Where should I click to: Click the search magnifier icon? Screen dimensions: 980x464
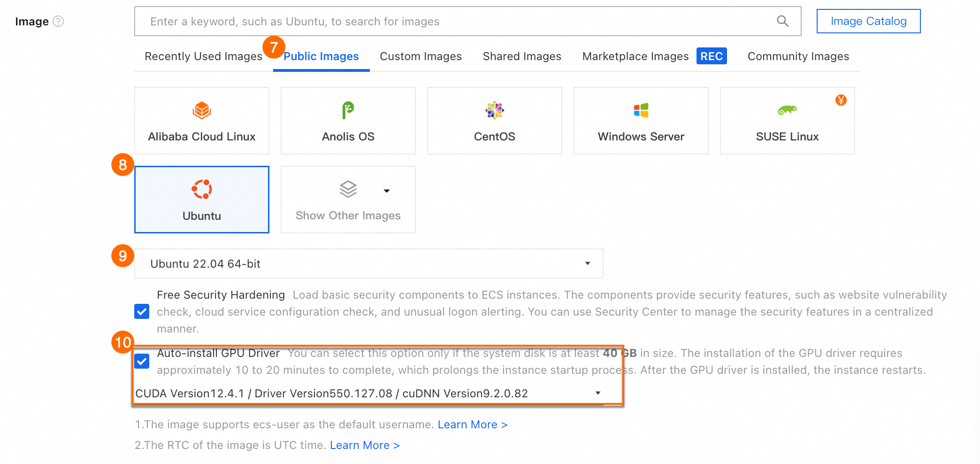(782, 21)
